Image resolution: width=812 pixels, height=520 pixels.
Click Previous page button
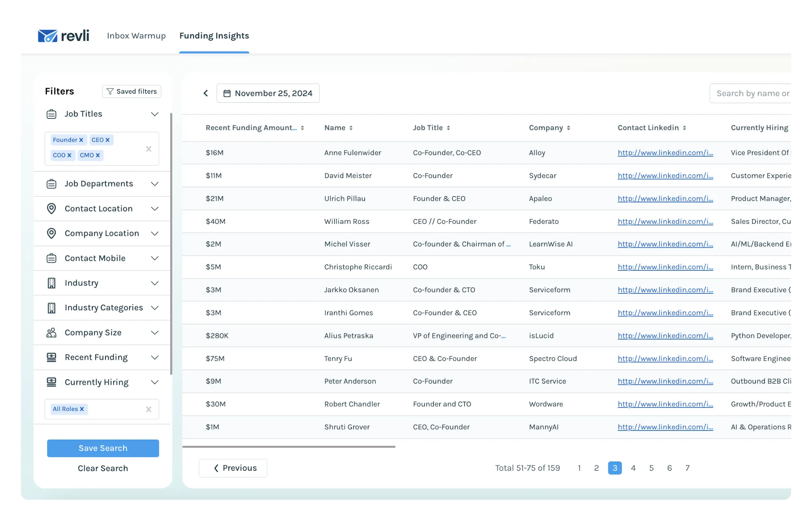tap(234, 468)
